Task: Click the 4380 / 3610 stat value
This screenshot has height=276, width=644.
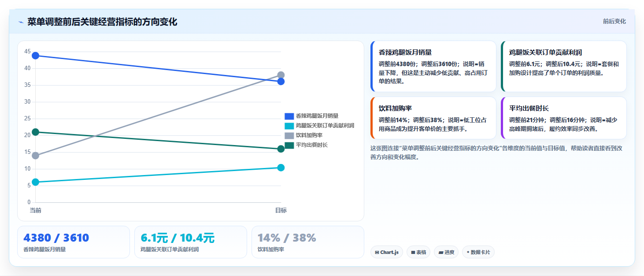Action: (56, 238)
